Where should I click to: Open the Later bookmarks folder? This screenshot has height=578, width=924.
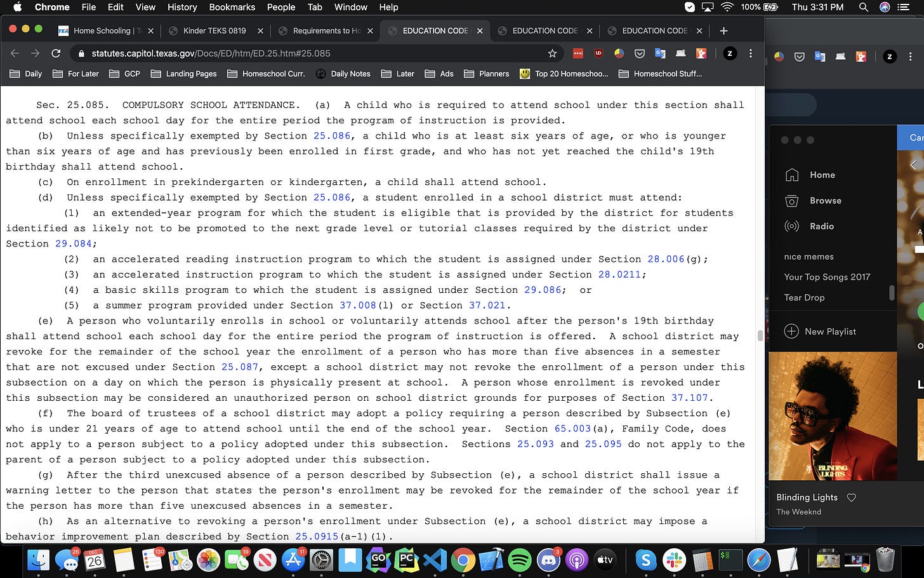tap(398, 74)
